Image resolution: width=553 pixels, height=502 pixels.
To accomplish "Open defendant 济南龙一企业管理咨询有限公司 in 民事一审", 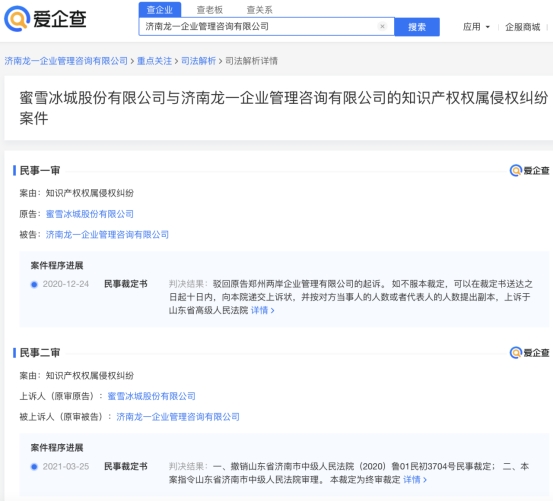I will pos(107,235).
